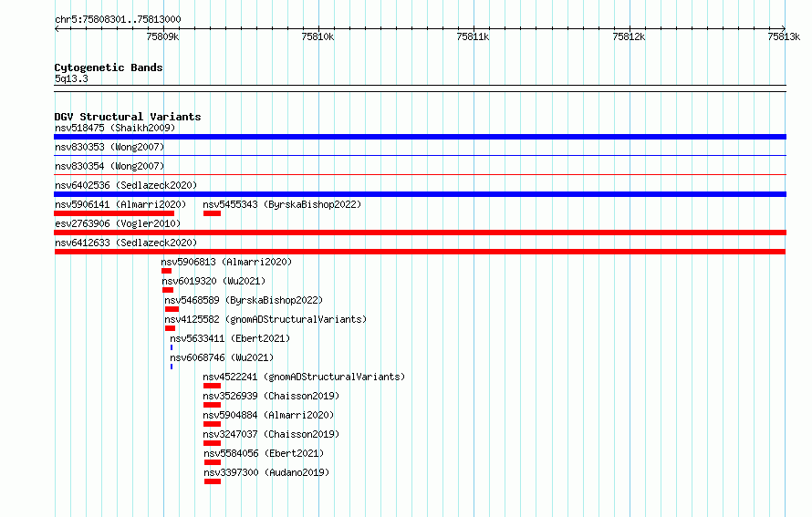The image size is (812, 517).
Task: Click the 75810k ruler label
Action: (x=318, y=36)
